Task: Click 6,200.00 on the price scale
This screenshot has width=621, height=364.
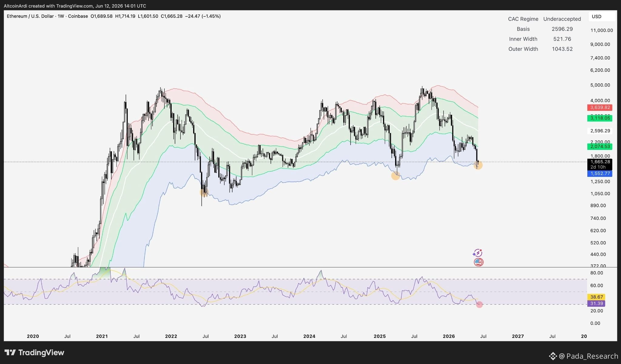Action: 600,70
